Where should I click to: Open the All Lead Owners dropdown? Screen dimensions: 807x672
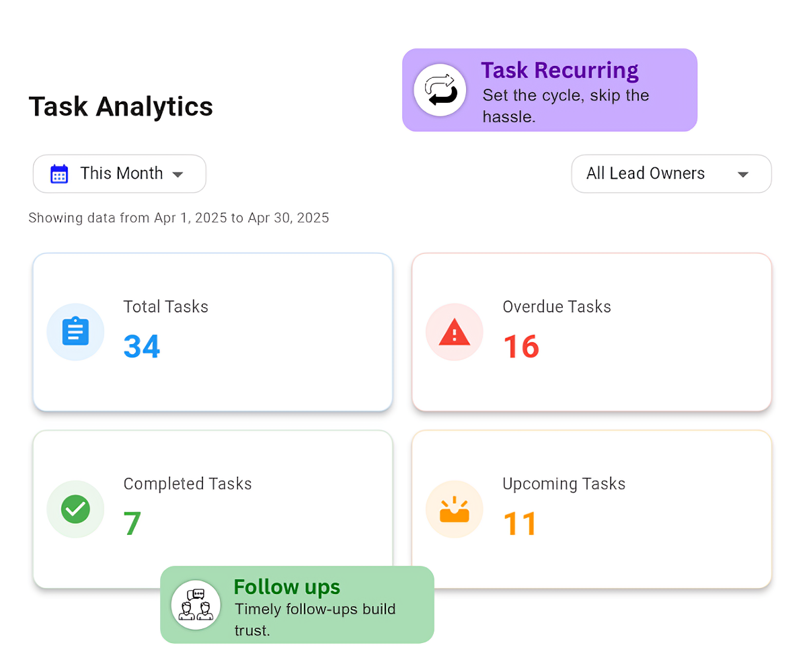[x=671, y=173]
